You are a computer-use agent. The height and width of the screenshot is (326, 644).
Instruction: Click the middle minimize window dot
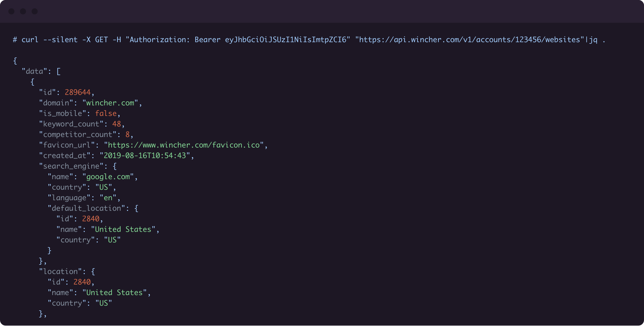(x=23, y=11)
